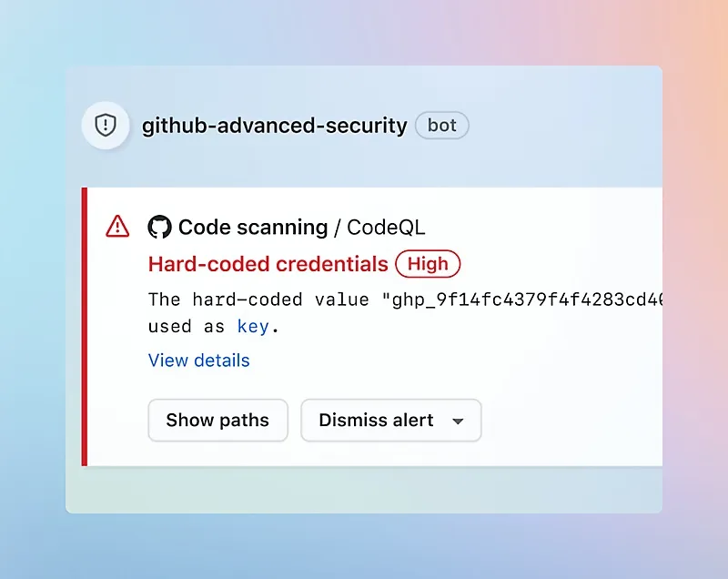Expand the Dismiss alert dropdown caret

coord(458,422)
